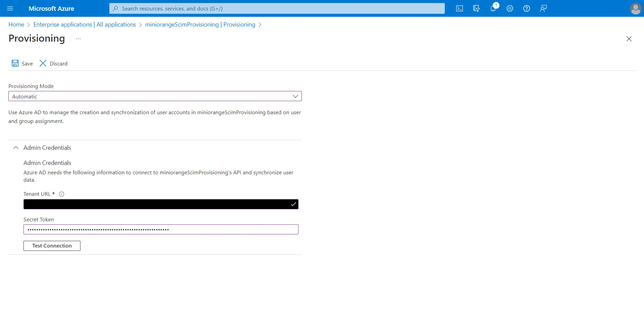
Task: Save the provisioning configuration
Action: click(x=22, y=63)
